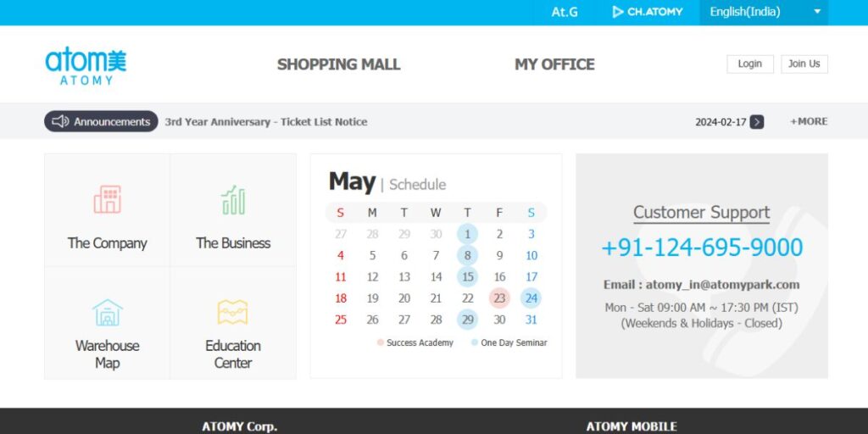Click the 2024-02-17 announcement date

click(x=721, y=122)
